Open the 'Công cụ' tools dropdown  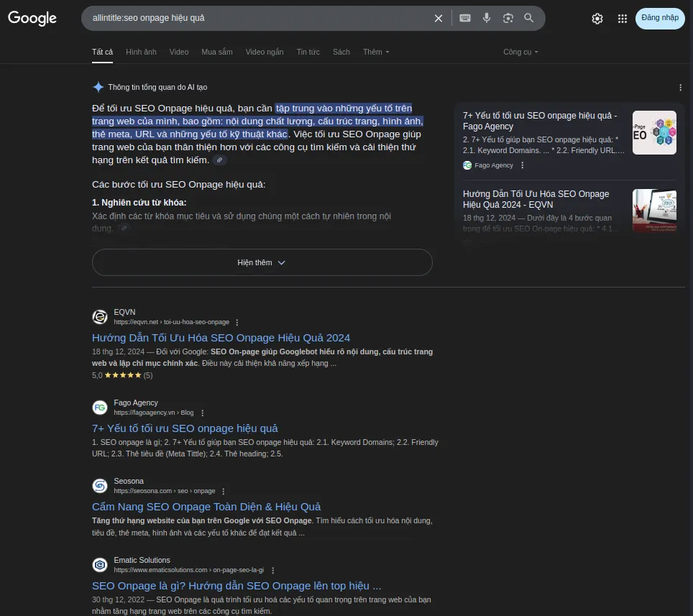(520, 52)
